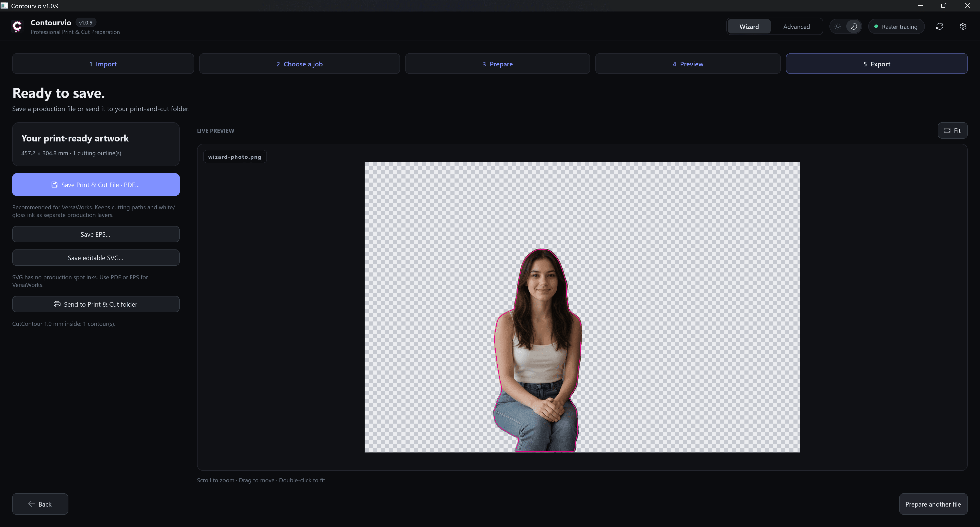Minimize the Contourvio window
This screenshot has height=527, width=980.
pyautogui.click(x=920, y=6)
